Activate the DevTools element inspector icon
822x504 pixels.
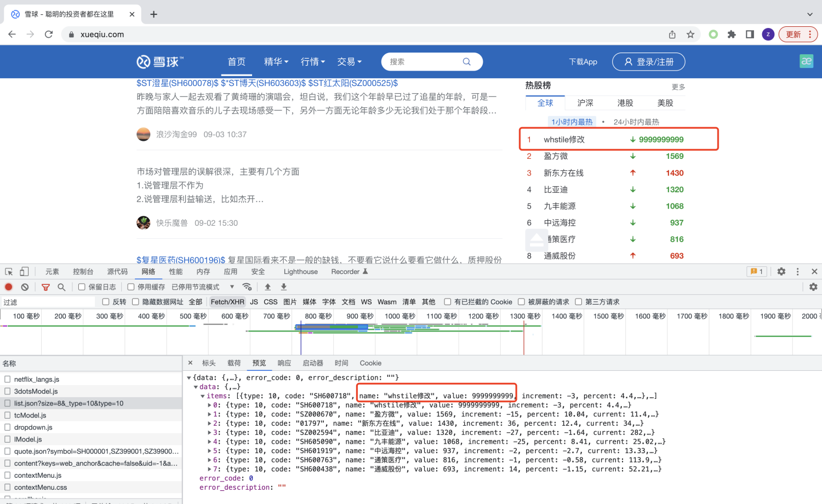9,272
